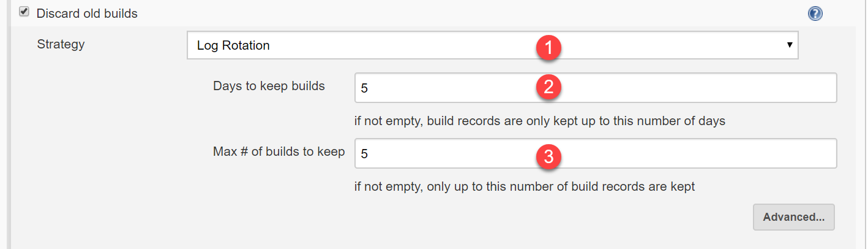Click the Max # of builds to keep label

[x=279, y=151]
